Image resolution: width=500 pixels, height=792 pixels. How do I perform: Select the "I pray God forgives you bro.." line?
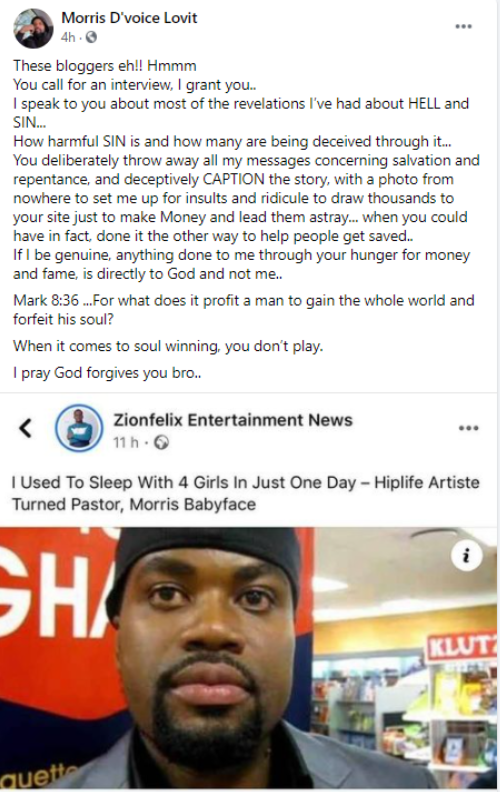click(x=107, y=373)
